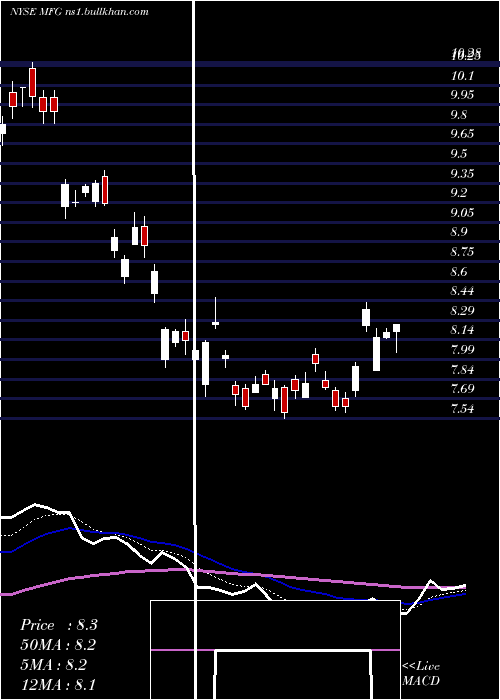Click the 'NYSE MFG ns1.bullkhan.com' header text
Screen dimensions: 500x700
coord(79,12)
